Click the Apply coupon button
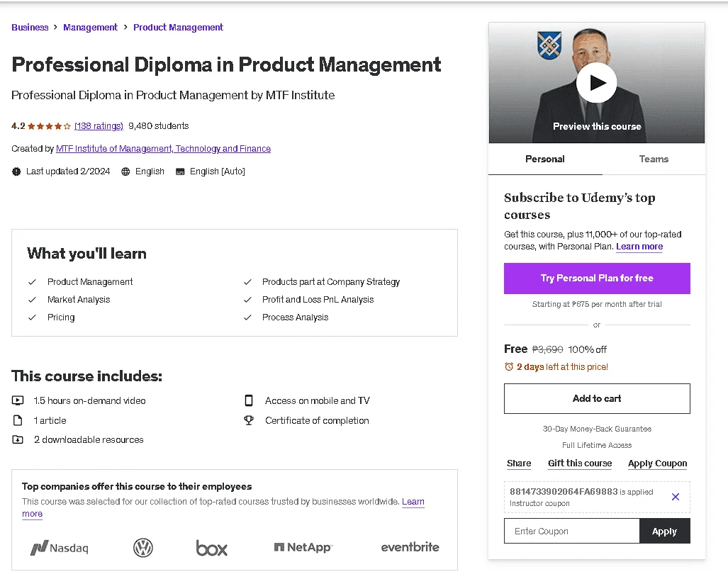Screen dimensions: 728x579 tap(664, 531)
